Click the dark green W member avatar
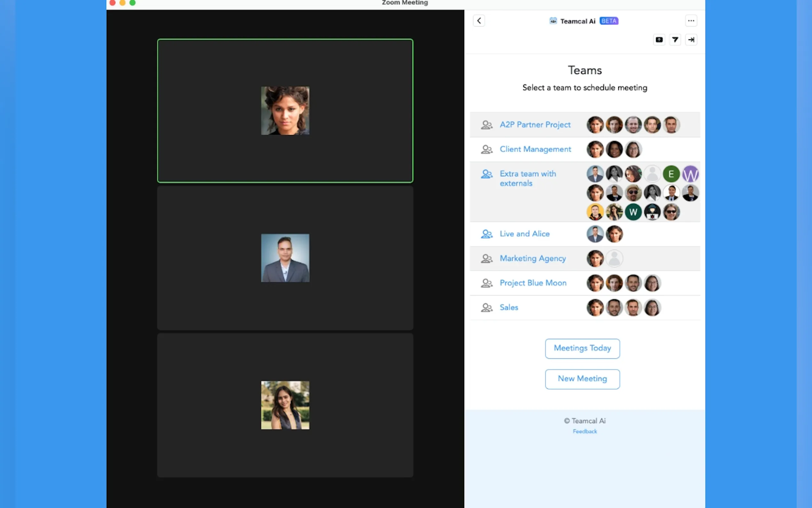This screenshot has height=508, width=812. pos(633,212)
